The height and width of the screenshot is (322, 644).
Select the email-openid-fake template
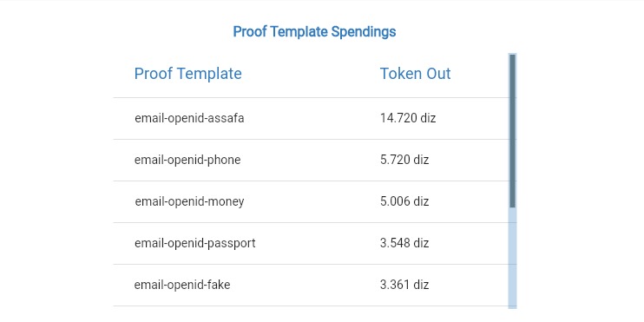(x=182, y=285)
